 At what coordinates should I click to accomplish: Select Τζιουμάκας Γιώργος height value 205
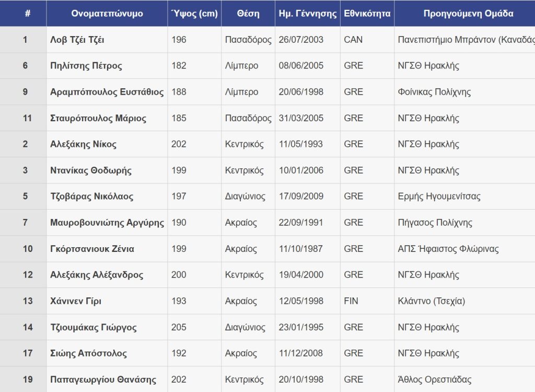click(179, 327)
